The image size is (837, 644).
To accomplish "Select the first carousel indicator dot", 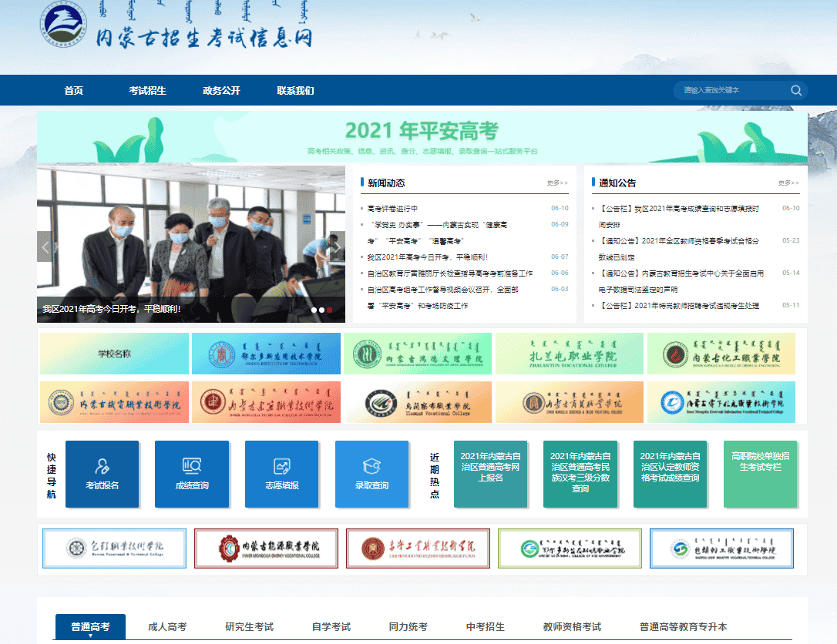I will (x=314, y=310).
